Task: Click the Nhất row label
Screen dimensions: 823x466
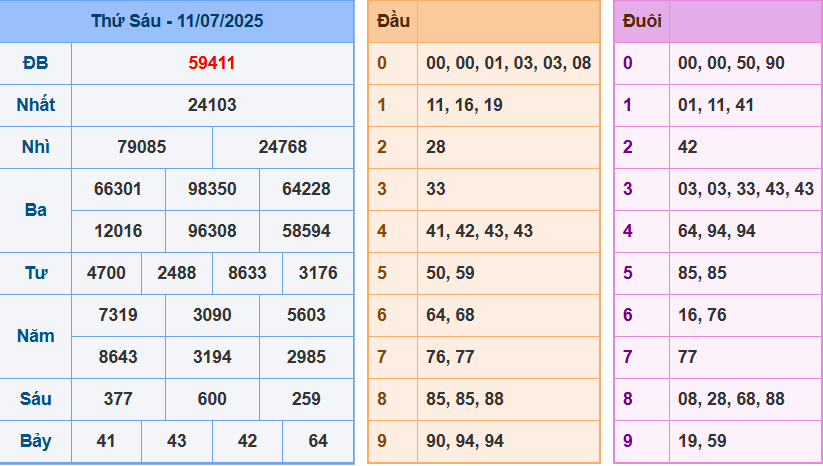Action: tap(36, 104)
